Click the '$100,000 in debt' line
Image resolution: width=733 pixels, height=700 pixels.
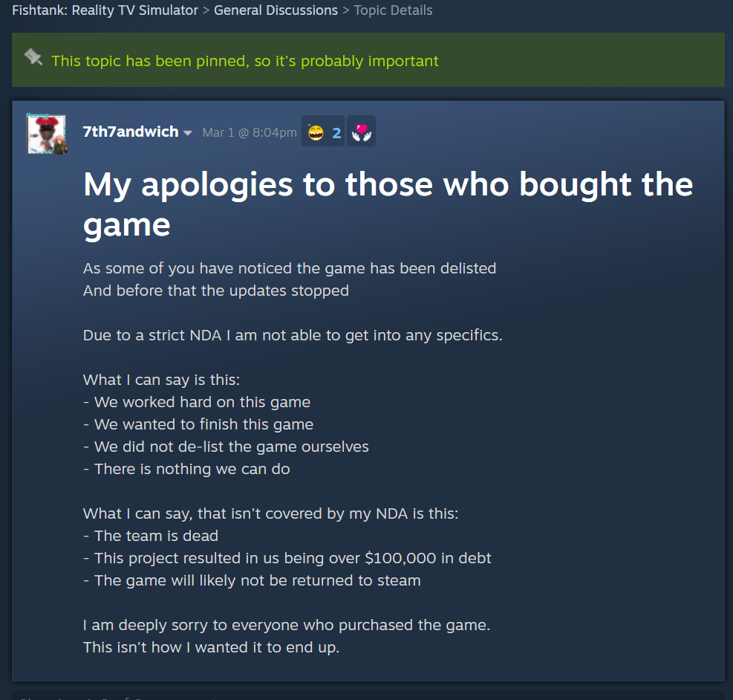click(x=287, y=558)
